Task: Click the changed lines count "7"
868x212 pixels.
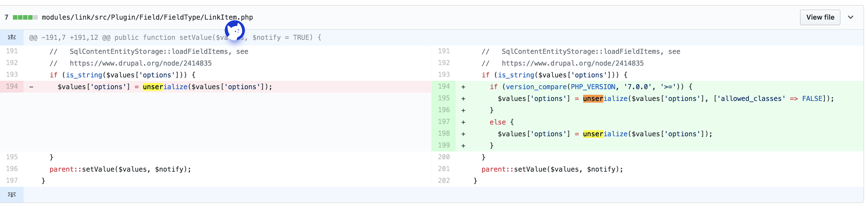Action: pyautogui.click(x=6, y=17)
